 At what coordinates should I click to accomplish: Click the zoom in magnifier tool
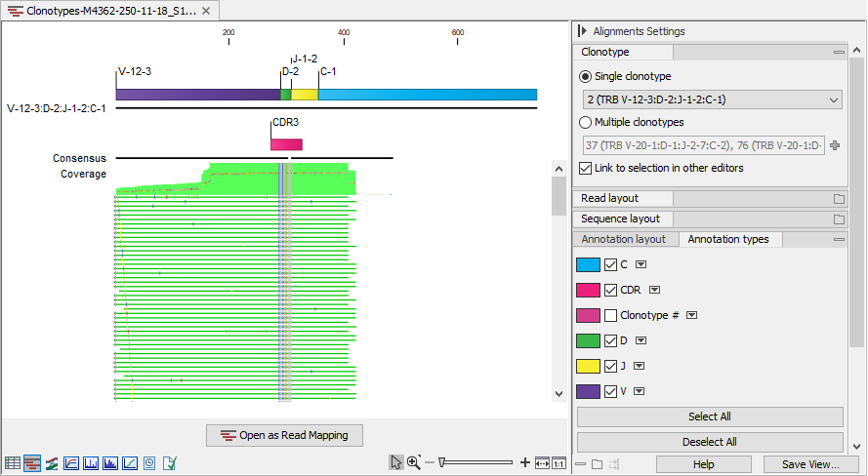(414, 462)
